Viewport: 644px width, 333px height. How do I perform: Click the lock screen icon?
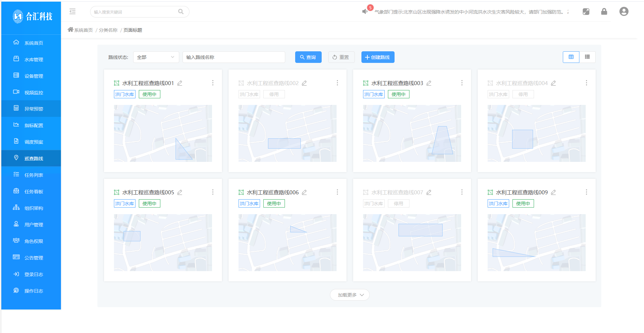(604, 12)
